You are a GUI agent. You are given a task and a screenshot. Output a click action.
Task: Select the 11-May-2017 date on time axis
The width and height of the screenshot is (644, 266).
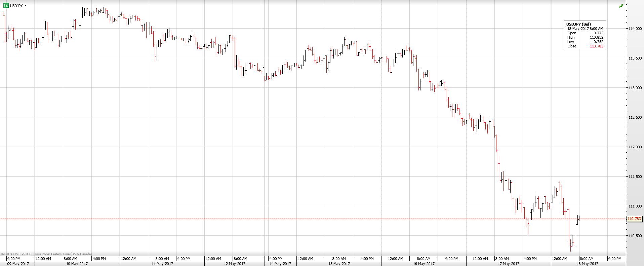tap(162, 264)
